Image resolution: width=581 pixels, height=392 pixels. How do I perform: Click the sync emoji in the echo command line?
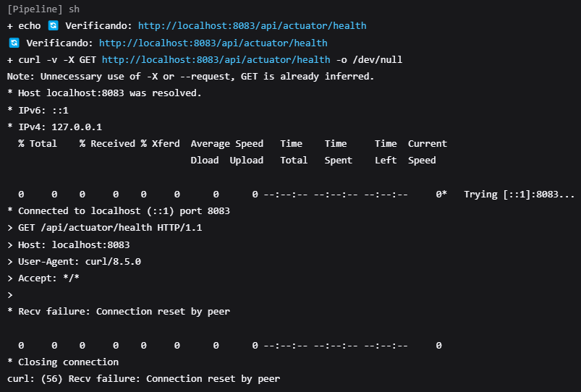pos(53,26)
